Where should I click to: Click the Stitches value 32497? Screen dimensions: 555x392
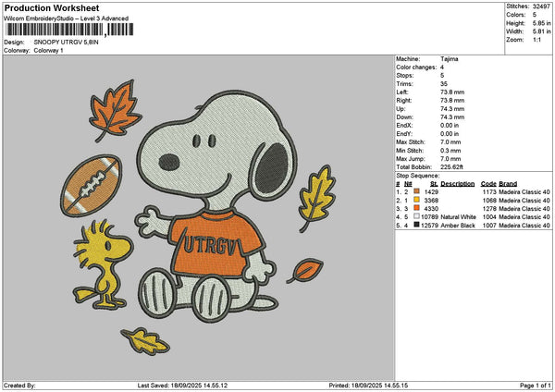coord(541,6)
